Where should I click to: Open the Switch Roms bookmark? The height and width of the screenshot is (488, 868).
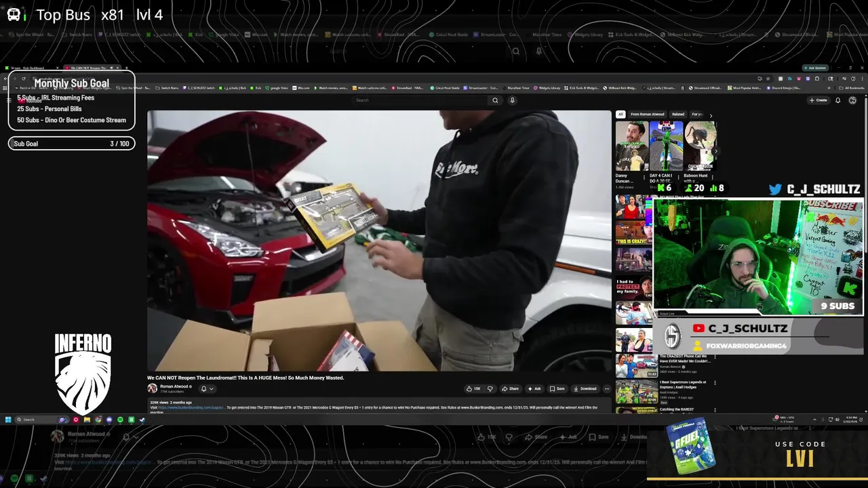(x=167, y=87)
